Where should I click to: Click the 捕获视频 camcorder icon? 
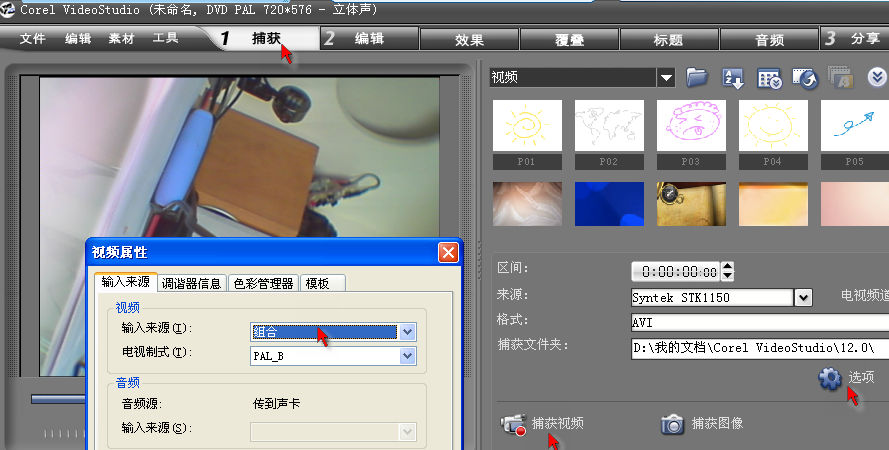tap(514, 424)
